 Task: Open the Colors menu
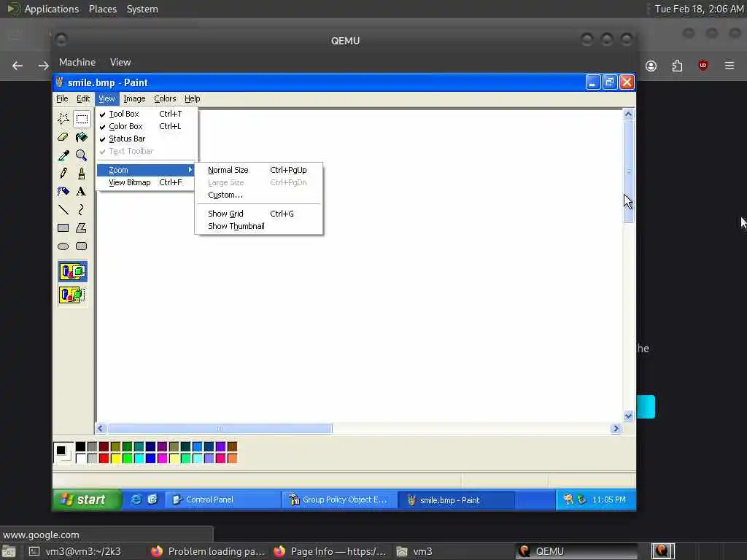coord(165,98)
